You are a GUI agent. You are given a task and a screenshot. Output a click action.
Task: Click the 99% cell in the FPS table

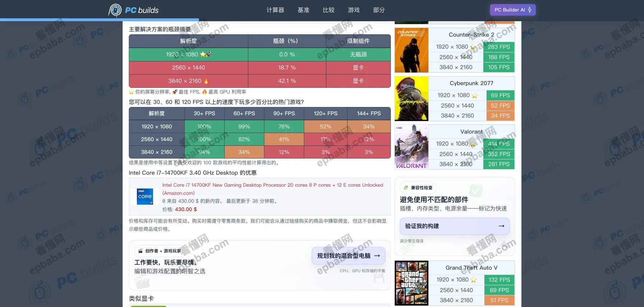244,126
